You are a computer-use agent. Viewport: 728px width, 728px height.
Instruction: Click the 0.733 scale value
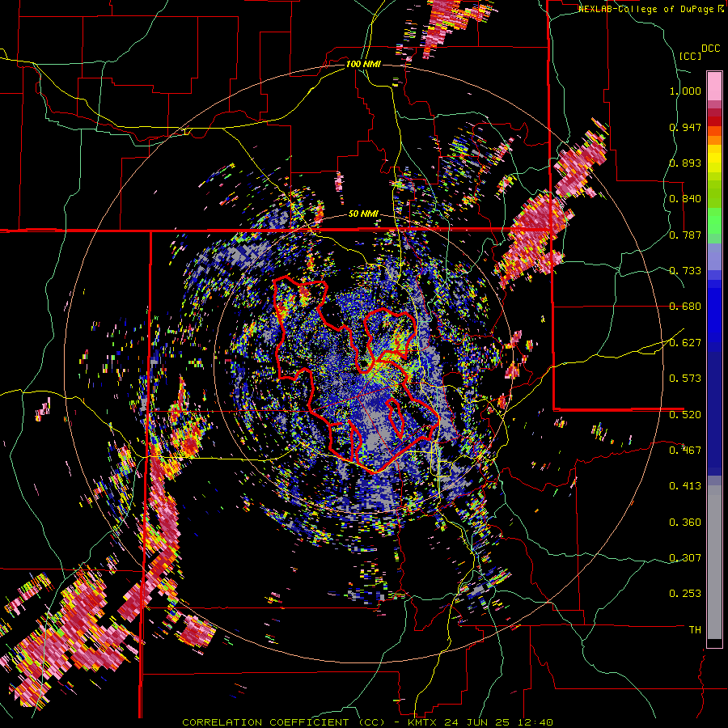[685, 271]
